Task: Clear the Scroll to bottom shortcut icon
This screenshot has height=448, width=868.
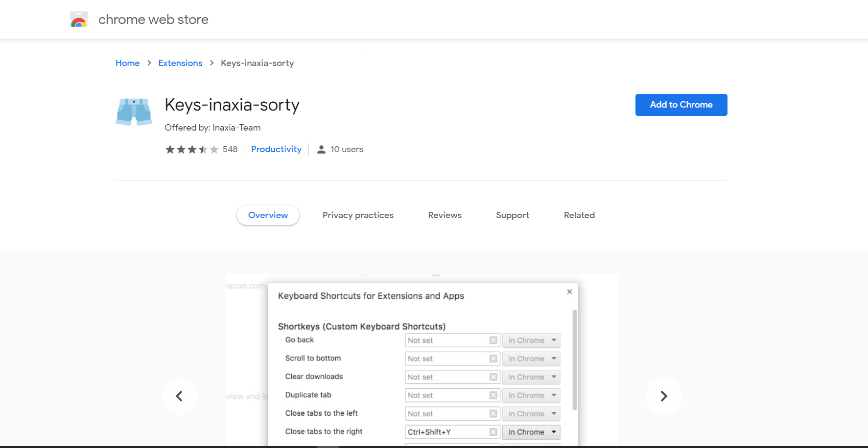Action: [493, 358]
